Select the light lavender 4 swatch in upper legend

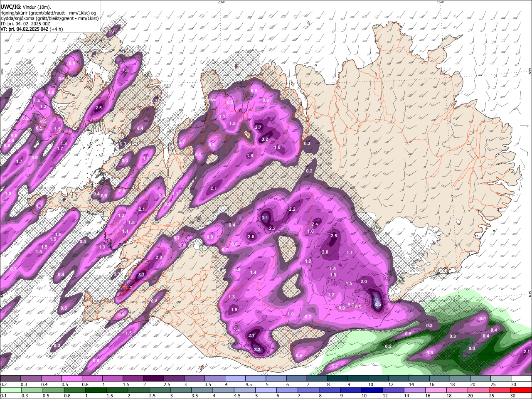(x=235, y=379)
